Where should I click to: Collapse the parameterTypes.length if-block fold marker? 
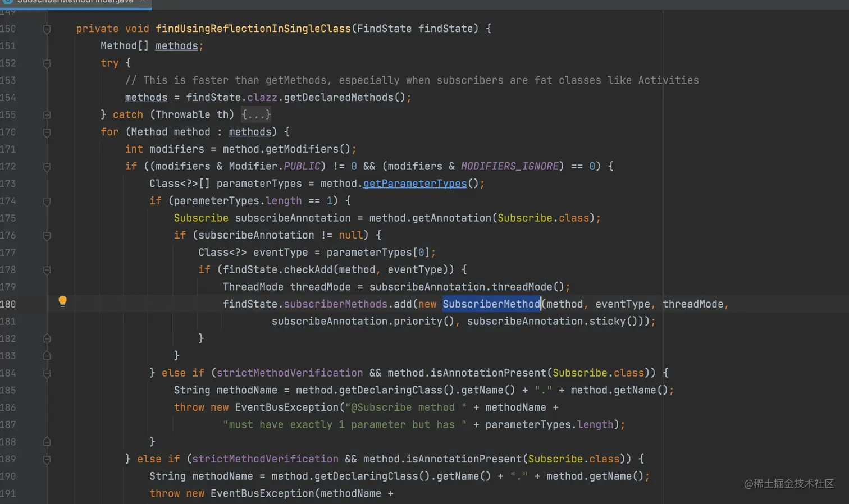coord(47,201)
